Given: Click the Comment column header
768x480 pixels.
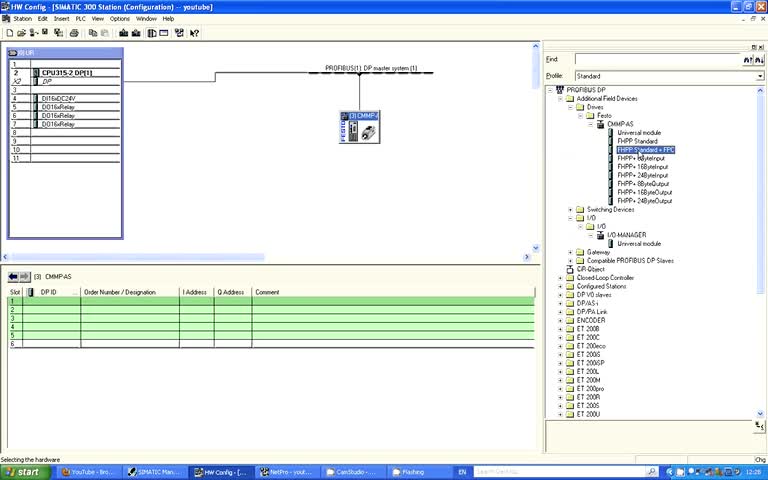Looking at the screenshot, I should 393,292.
